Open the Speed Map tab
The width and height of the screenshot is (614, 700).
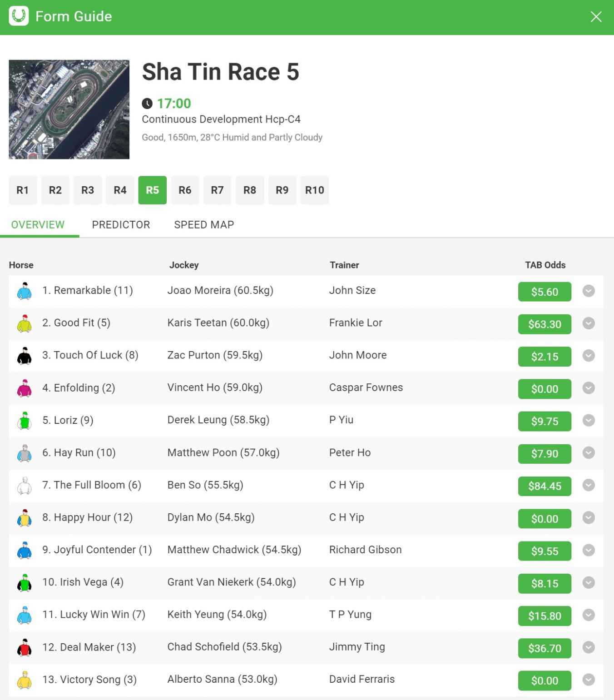204,225
